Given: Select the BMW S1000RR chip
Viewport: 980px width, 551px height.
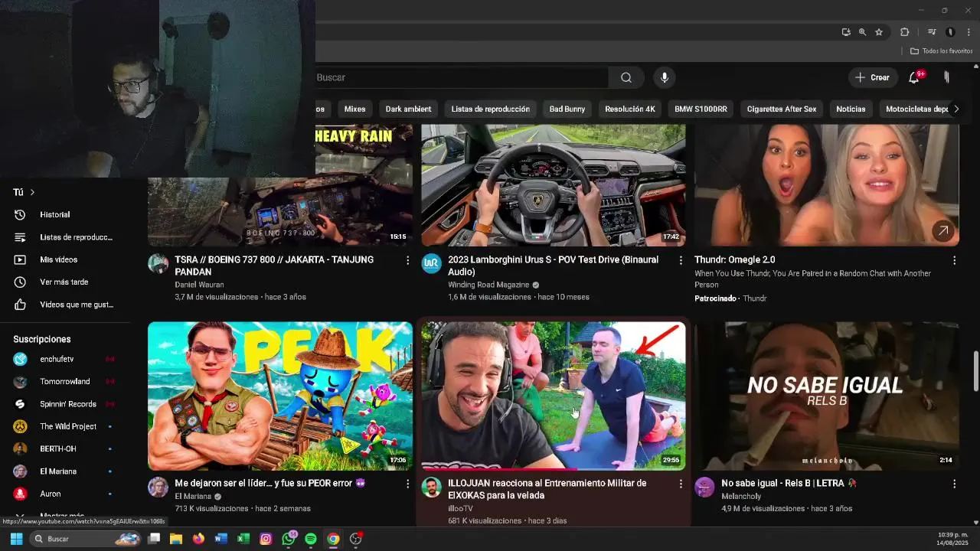Looking at the screenshot, I should click(x=701, y=109).
